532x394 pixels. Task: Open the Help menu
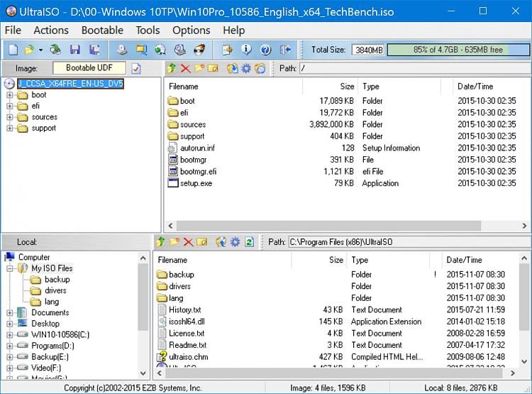click(234, 31)
